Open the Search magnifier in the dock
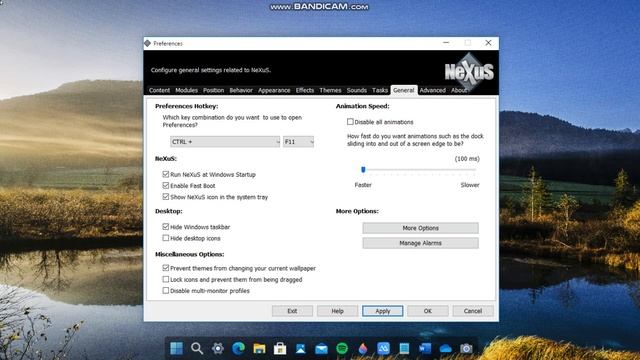640x360 pixels. (x=197, y=348)
